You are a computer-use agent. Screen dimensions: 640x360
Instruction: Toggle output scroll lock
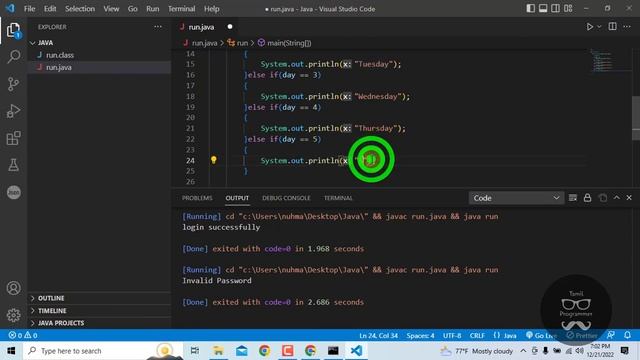(x=587, y=198)
